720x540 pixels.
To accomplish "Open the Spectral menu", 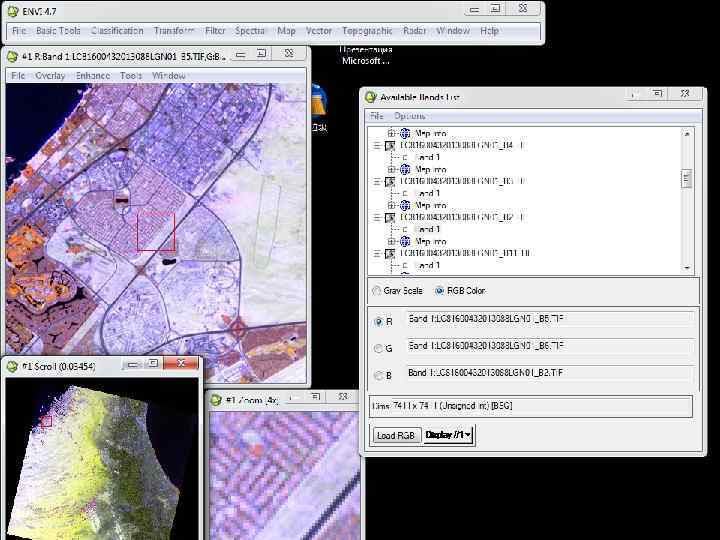I will [x=250, y=31].
